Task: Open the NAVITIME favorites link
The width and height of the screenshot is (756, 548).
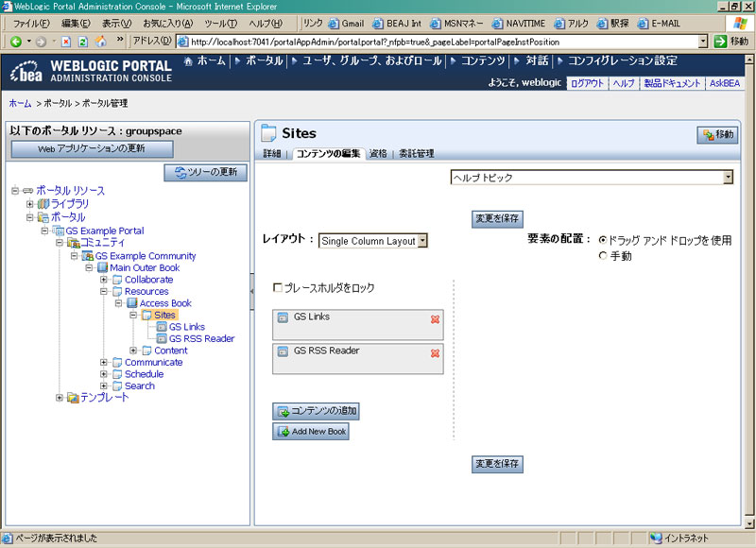Action: coord(519,23)
